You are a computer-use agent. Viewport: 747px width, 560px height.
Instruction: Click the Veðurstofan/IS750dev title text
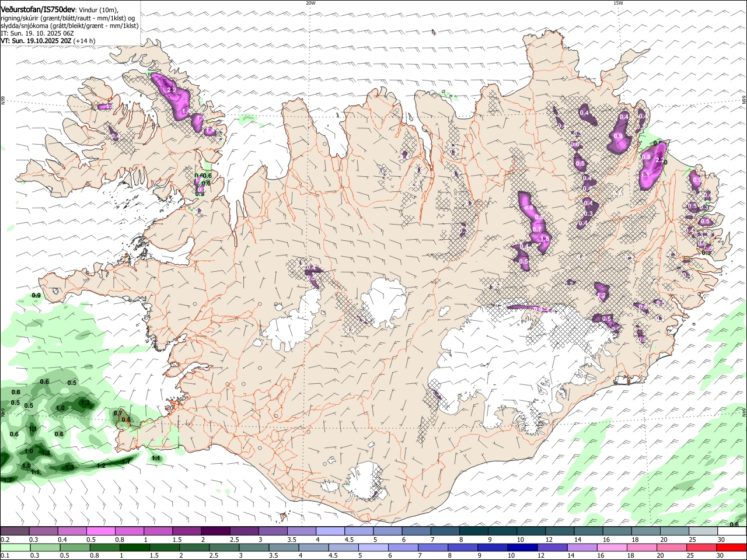click(38, 9)
